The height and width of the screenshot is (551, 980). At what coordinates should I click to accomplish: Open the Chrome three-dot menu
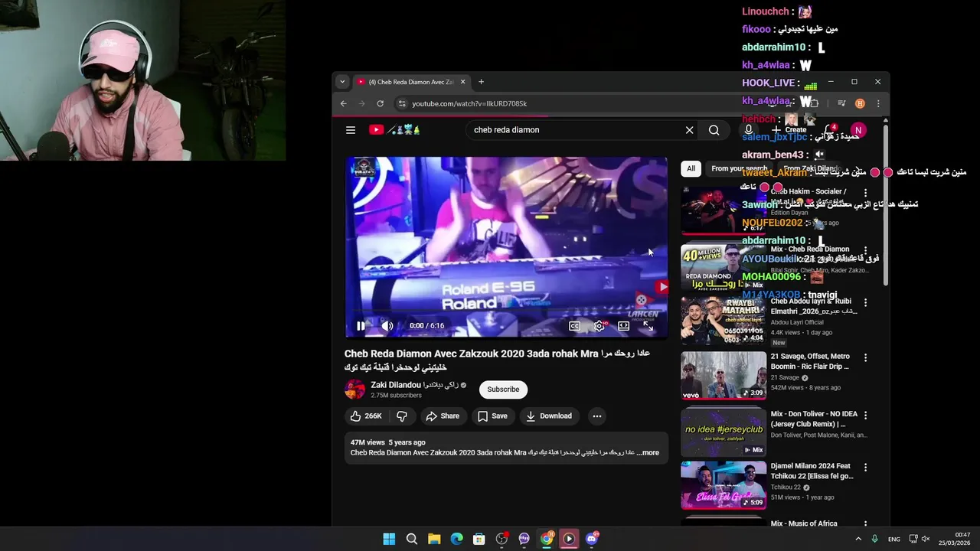pos(878,103)
